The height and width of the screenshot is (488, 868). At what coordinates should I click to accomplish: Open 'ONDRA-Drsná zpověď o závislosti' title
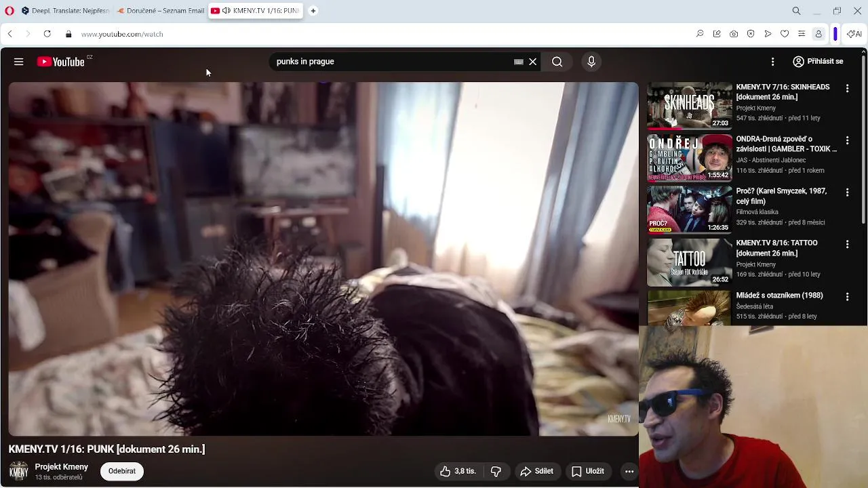coord(787,144)
